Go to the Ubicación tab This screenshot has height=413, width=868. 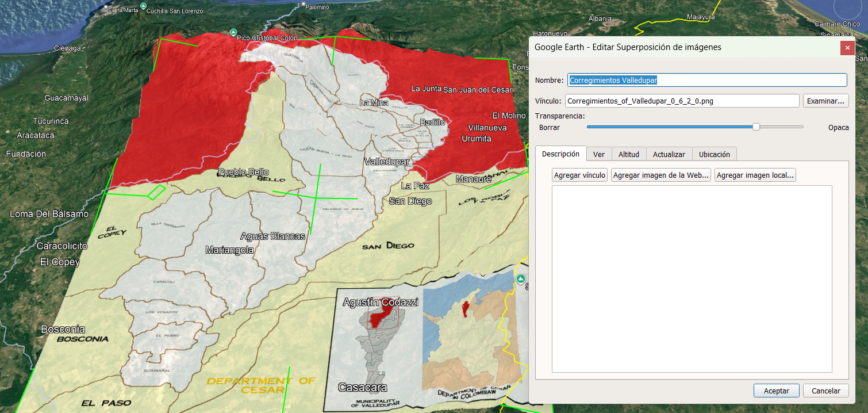[715, 154]
